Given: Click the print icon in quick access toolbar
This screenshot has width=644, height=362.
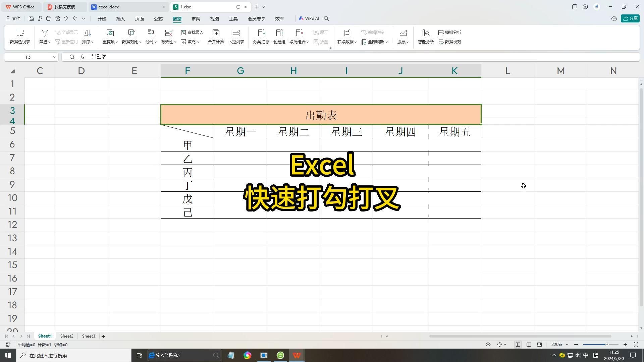Looking at the screenshot, I should [49, 19].
